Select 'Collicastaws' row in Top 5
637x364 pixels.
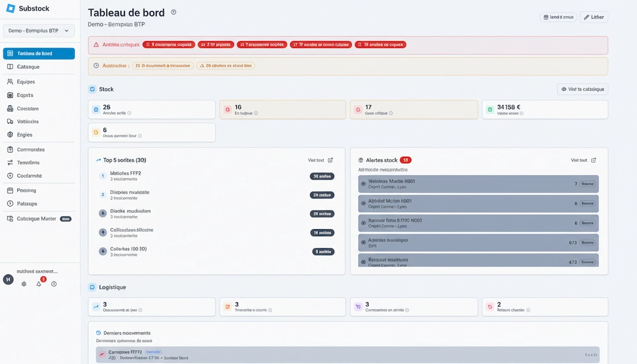tap(217, 233)
